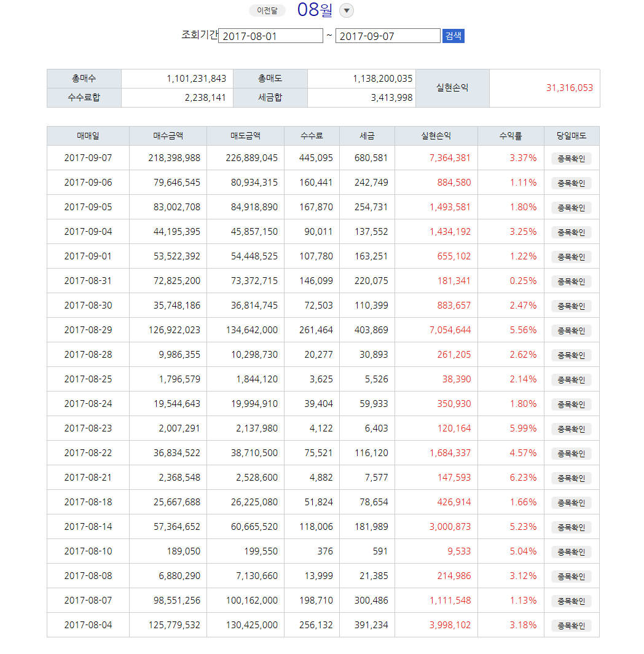Viewport: 644px width, 654px height.
Task: Click the 실현손익 column header in table
Action: pos(436,136)
